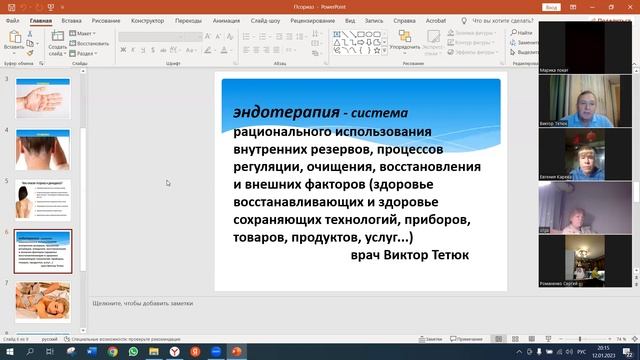Screen dimensions: 640x360
Task: Click the Save icon in title bar
Action: 11,7
